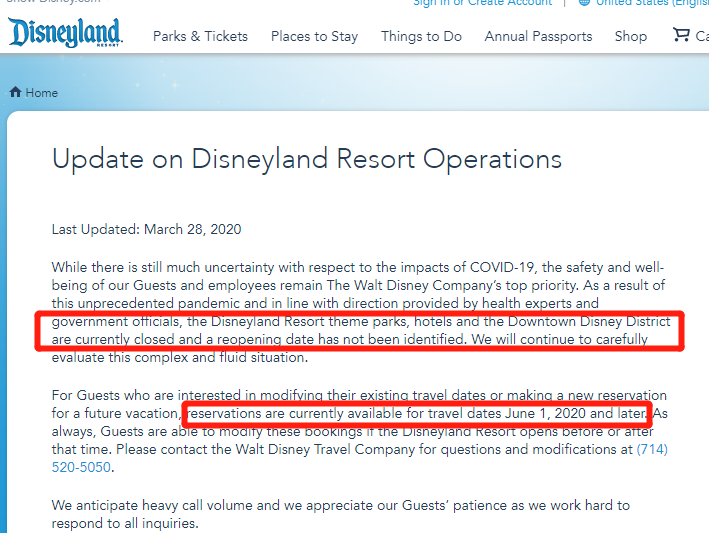Click the Home breadcrumb house icon

click(15, 92)
